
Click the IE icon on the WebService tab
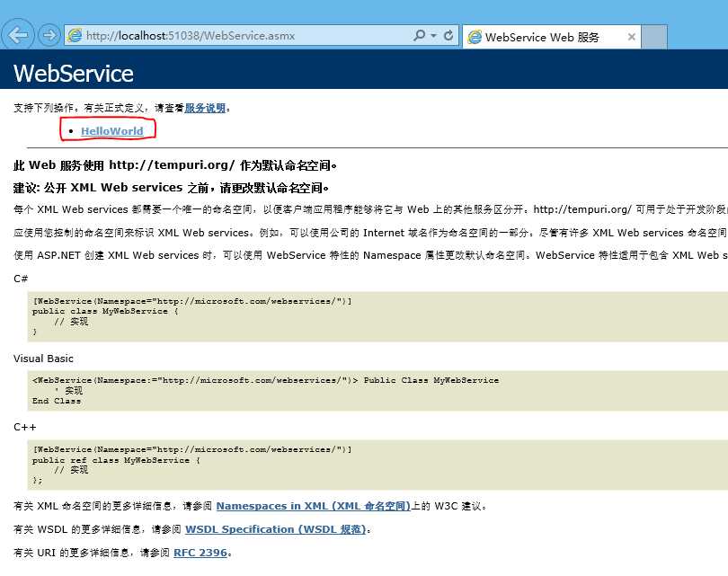[475, 37]
